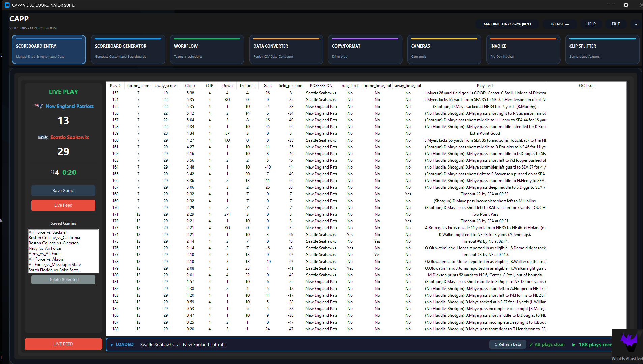Open the Workflow teams and schedules module
The width and height of the screenshot is (643, 364).
(x=207, y=50)
